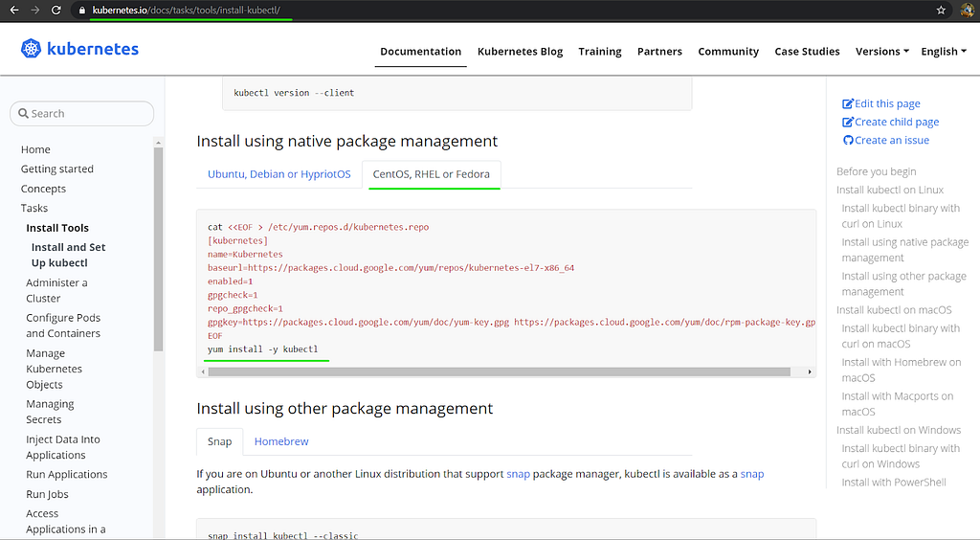Open Inject Data Into Applications entry
980x540 pixels.
62,447
